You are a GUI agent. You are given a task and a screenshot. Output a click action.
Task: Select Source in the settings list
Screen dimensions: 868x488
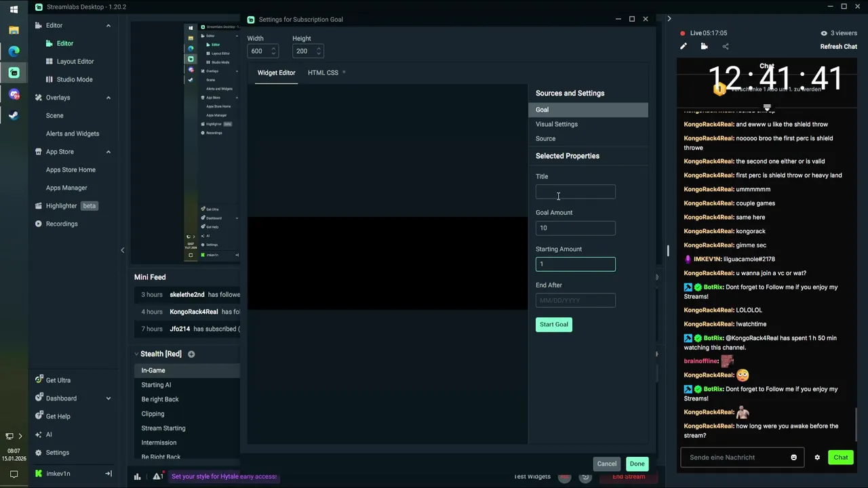(588, 138)
